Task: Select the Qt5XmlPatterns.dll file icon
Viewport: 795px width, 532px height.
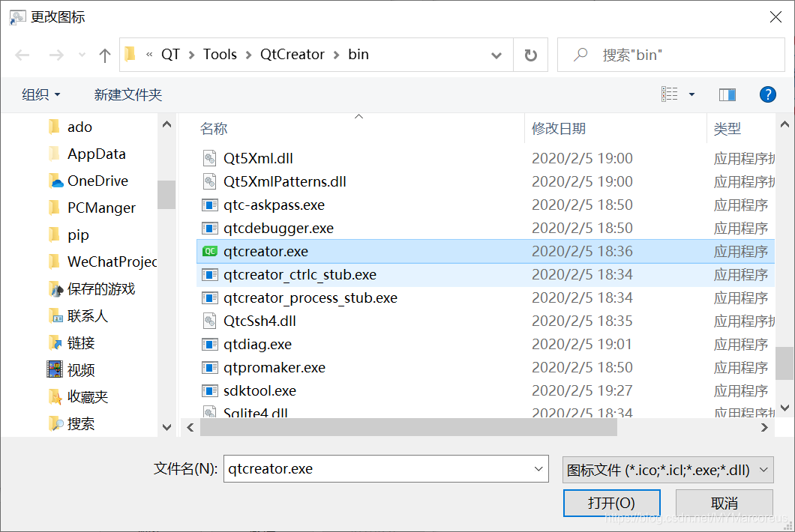Action: pos(209,181)
